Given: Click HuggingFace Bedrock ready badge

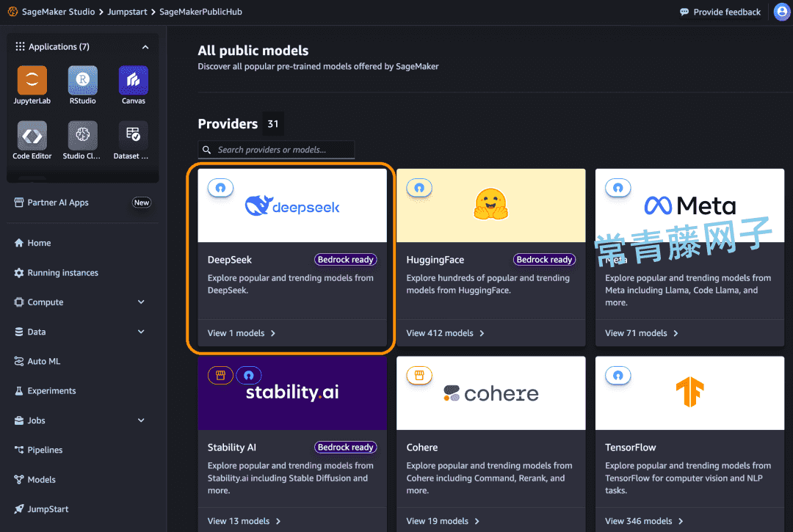Looking at the screenshot, I should click(544, 260).
